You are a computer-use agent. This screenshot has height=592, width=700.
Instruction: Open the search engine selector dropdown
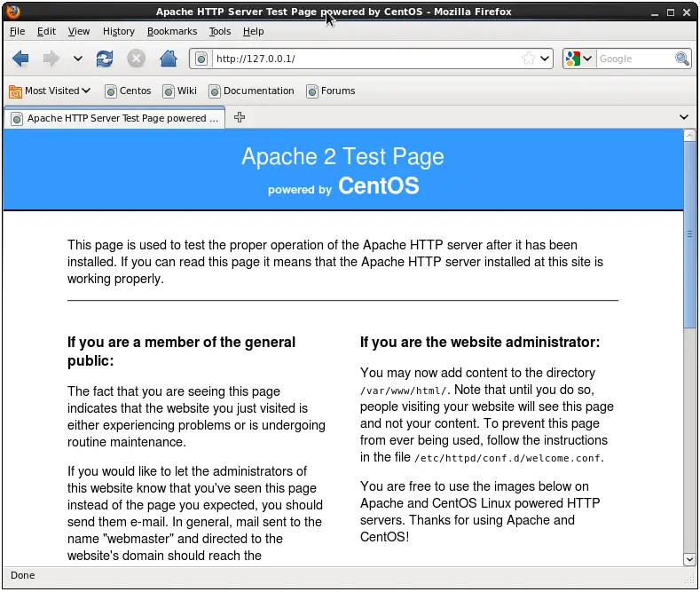tap(578, 59)
